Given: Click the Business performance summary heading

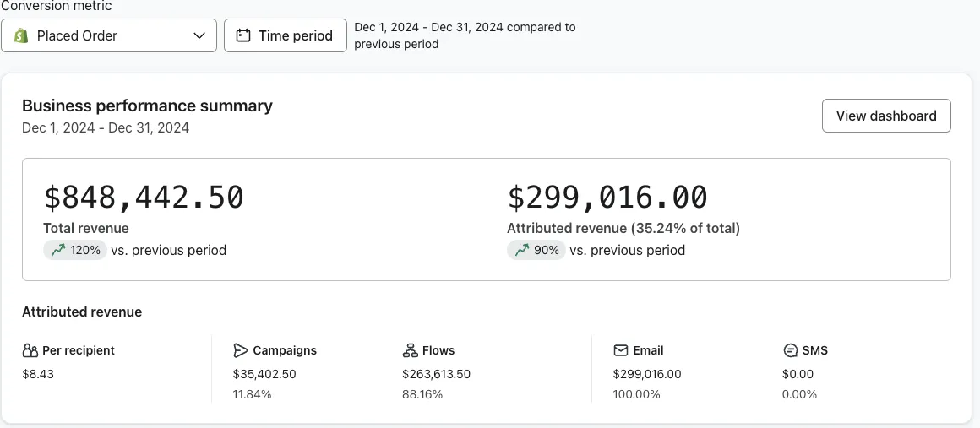Looking at the screenshot, I should tap(147, 106).
